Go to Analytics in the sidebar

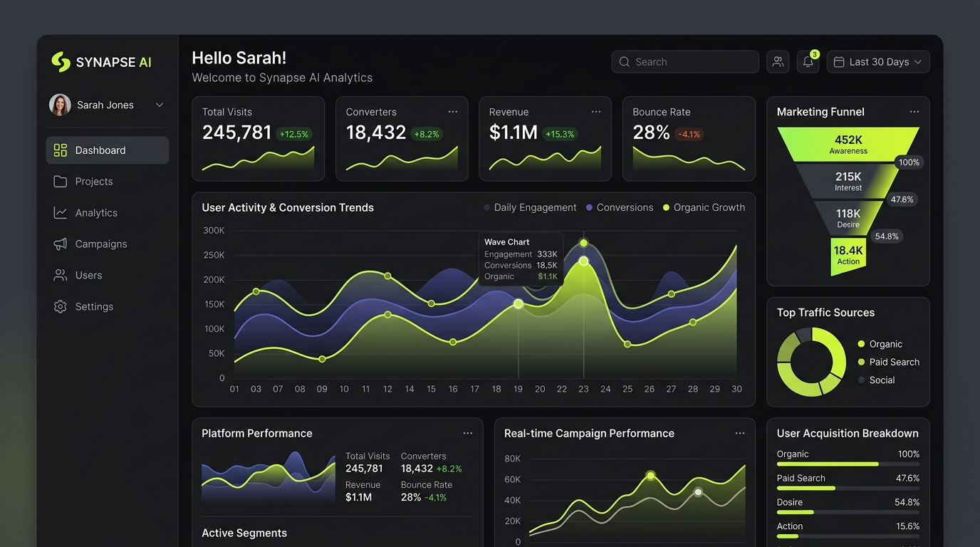[x=107, y=212]
